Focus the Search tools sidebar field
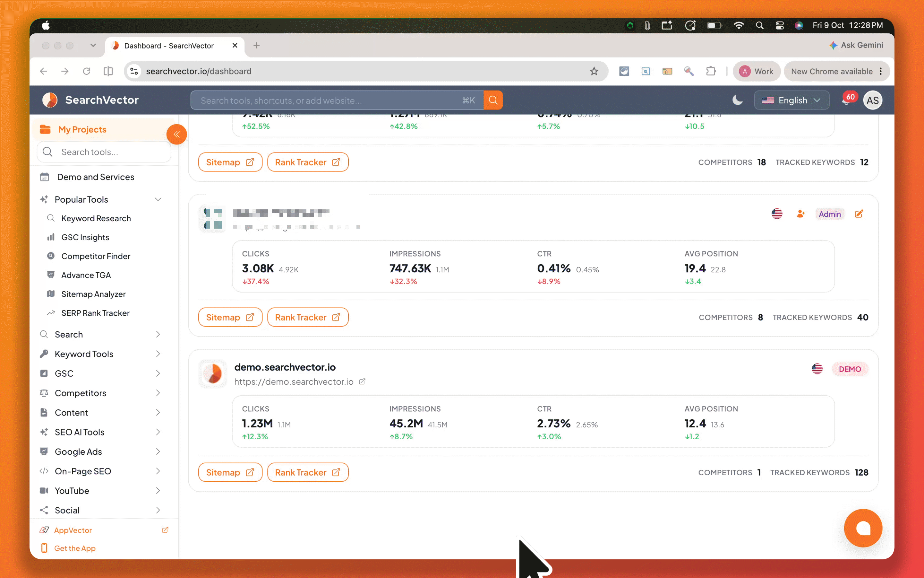Viewport: 924px width, 578px height. click(x=104, y=152)
